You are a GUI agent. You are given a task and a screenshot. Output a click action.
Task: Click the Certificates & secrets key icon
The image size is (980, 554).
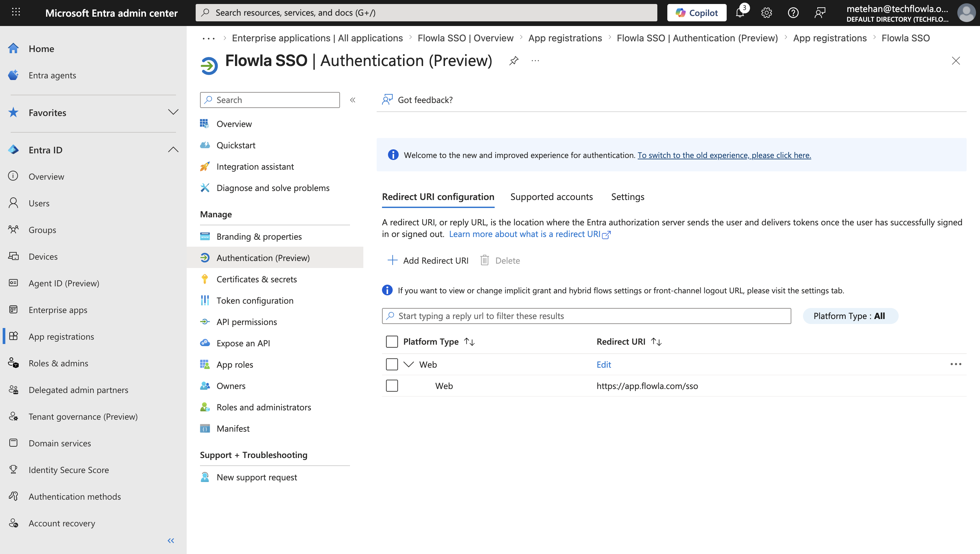tap(205, 279)
